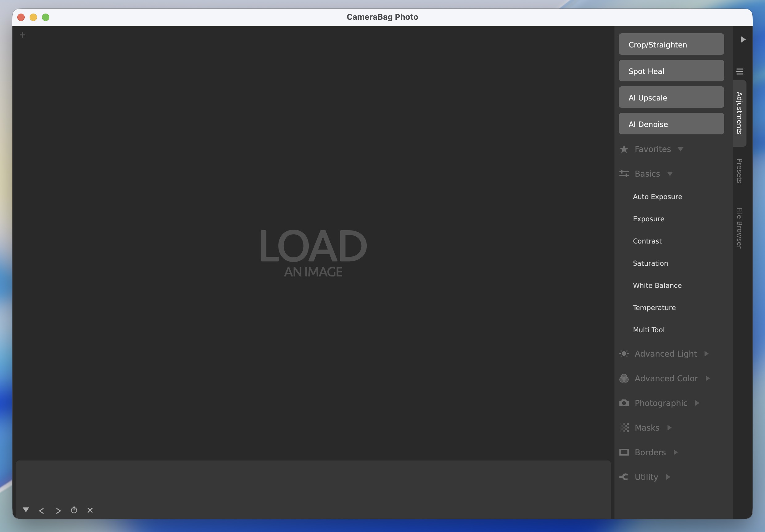Screen dimensions: 765x532
Task: Collapse the bottom tray with down triangle
Action: point(26,510)
